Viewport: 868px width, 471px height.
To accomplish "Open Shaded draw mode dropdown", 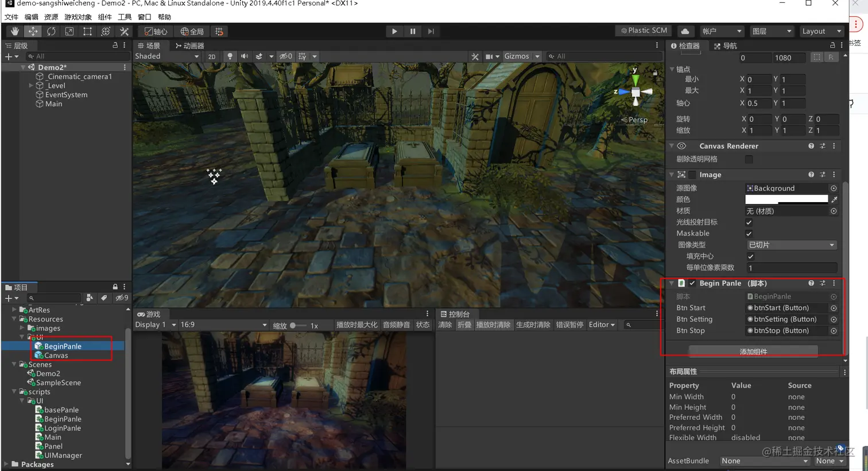I will (x=167, y=56).
